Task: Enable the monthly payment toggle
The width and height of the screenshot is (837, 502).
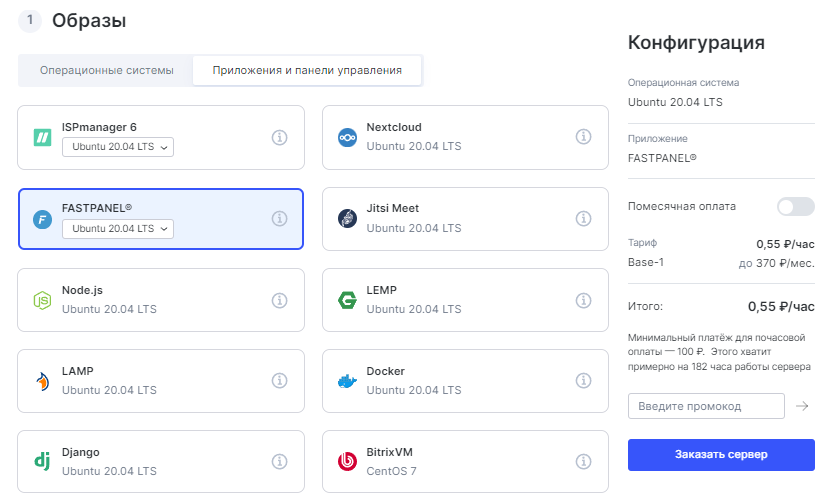Action: tap(795, 207)
